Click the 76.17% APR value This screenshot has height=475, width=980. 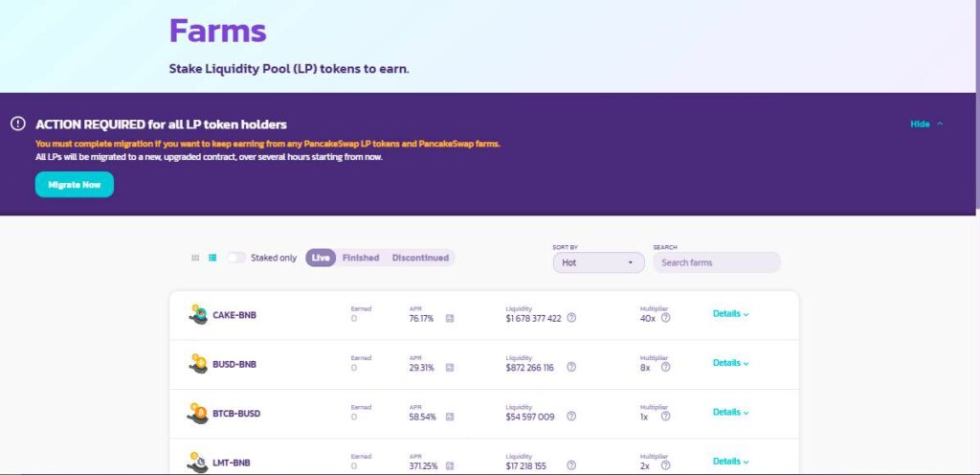[x=421, y=319]
